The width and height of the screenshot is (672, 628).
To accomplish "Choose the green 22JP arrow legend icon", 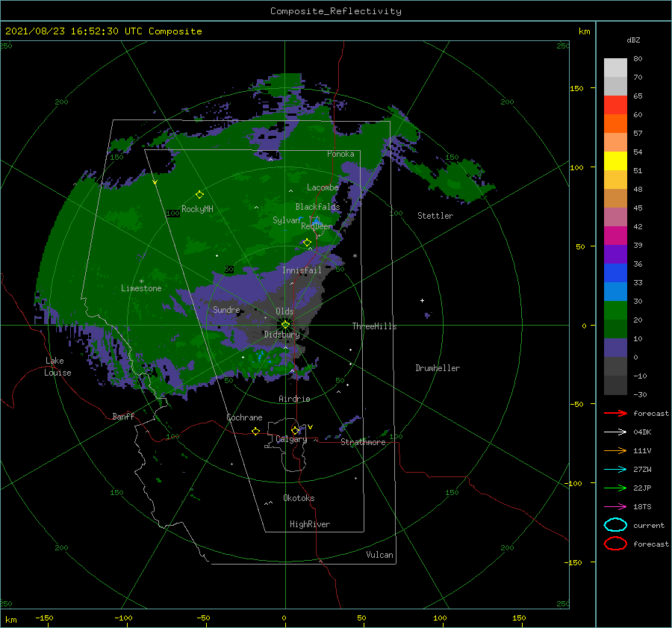I will 615,488.
